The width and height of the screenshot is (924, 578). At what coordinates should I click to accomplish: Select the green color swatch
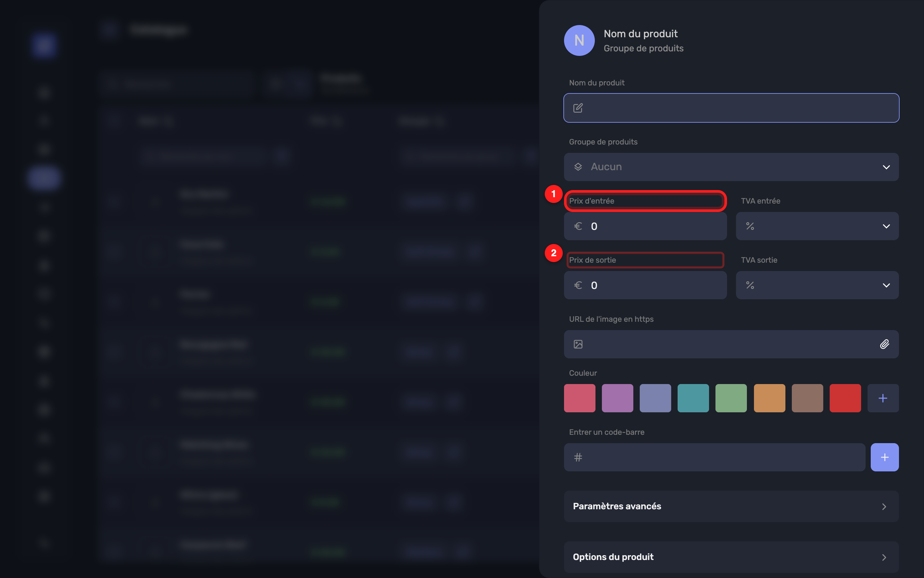[x=731, y=398]
